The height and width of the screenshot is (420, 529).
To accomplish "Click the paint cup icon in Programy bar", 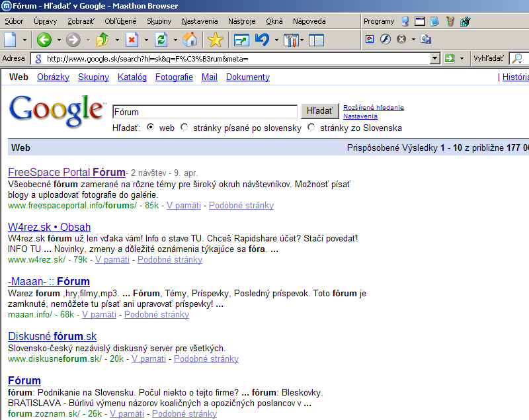I will point(450,22).
